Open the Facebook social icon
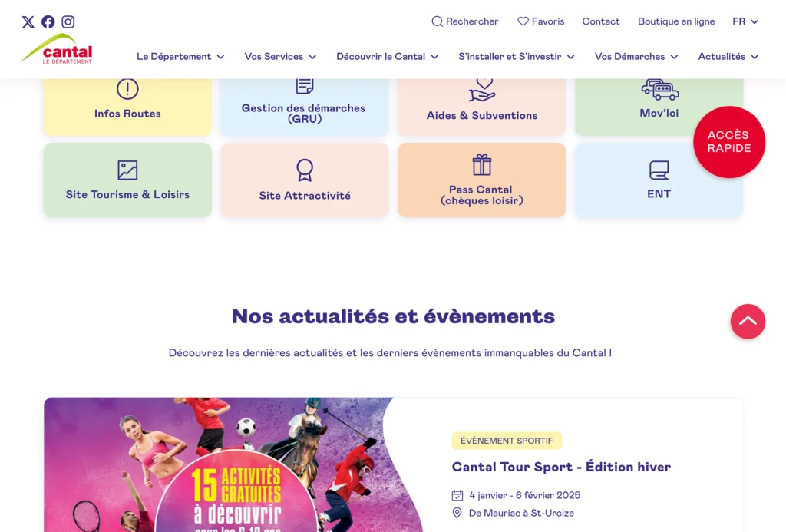Image resolution: width=786 pixels, height=532 pixels. tap(48, 21)
